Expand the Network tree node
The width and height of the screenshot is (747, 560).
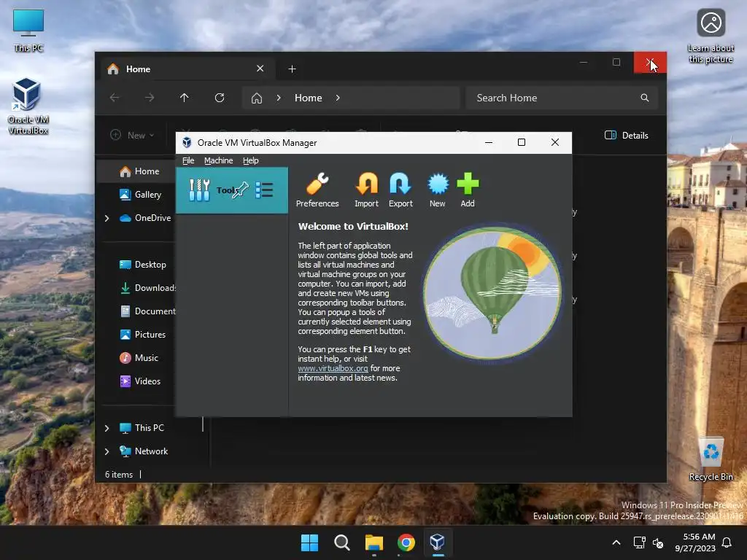coord(107,451)
